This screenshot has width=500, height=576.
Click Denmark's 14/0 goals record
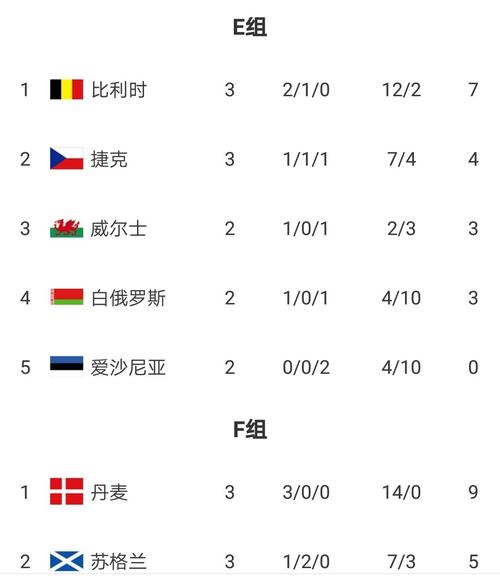401,492
